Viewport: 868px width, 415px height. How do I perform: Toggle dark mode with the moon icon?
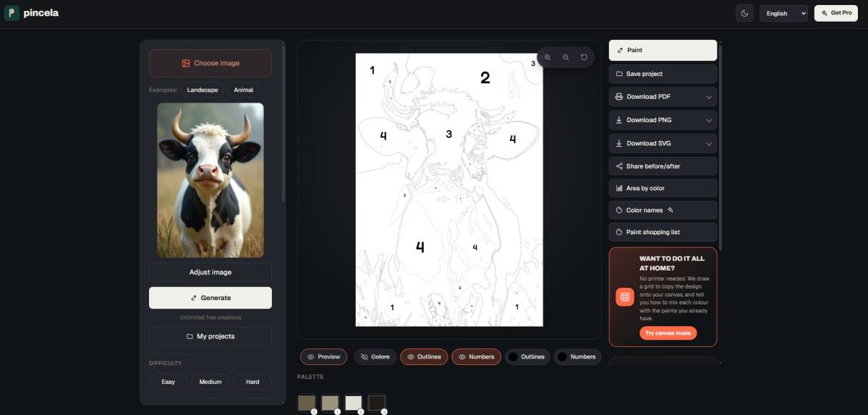click(744, 13)
